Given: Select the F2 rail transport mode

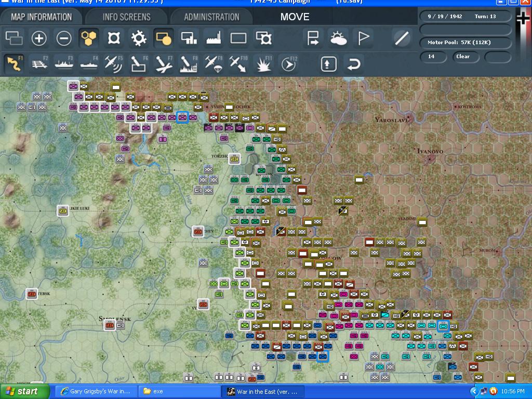Looking at the screenshot, I should pos(39,64).
